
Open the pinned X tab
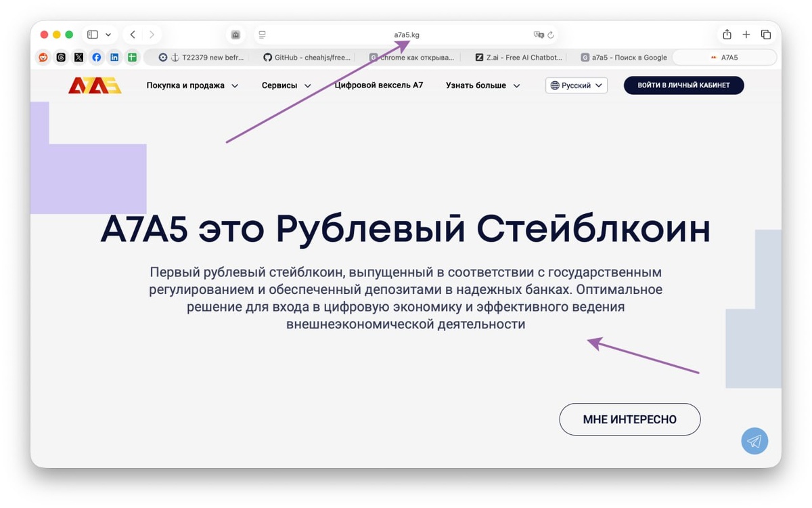[78, 58]
